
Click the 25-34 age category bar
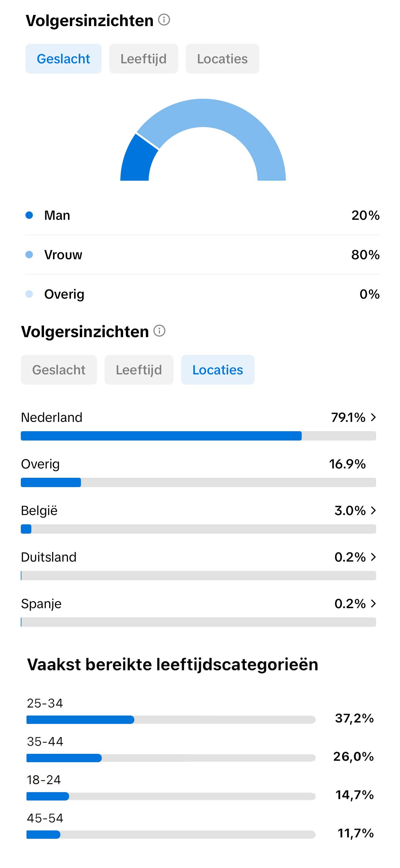(x=171, y=720)
